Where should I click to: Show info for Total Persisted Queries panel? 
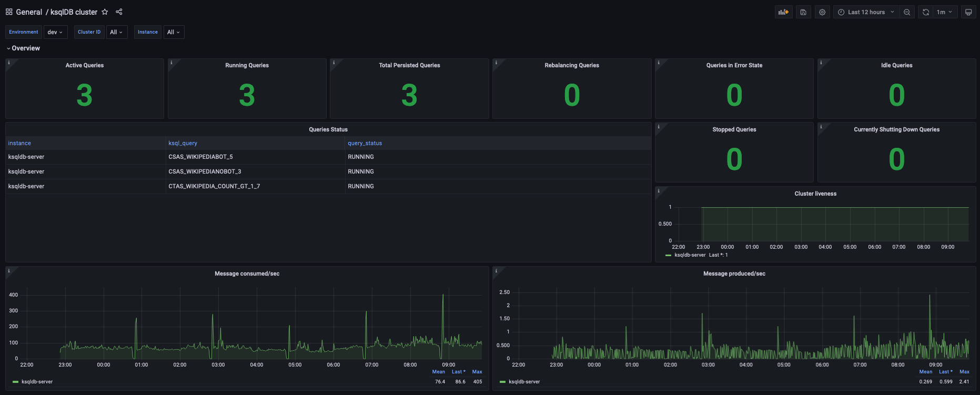click(334, 63)
